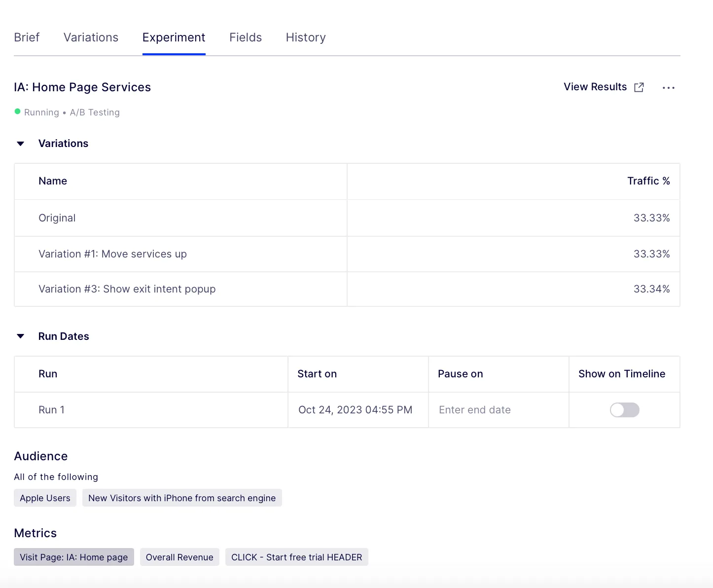Toggle Show on Timeline for Run 1
The height and width of the screenshot is (588, 713).
tap(624, 410)
